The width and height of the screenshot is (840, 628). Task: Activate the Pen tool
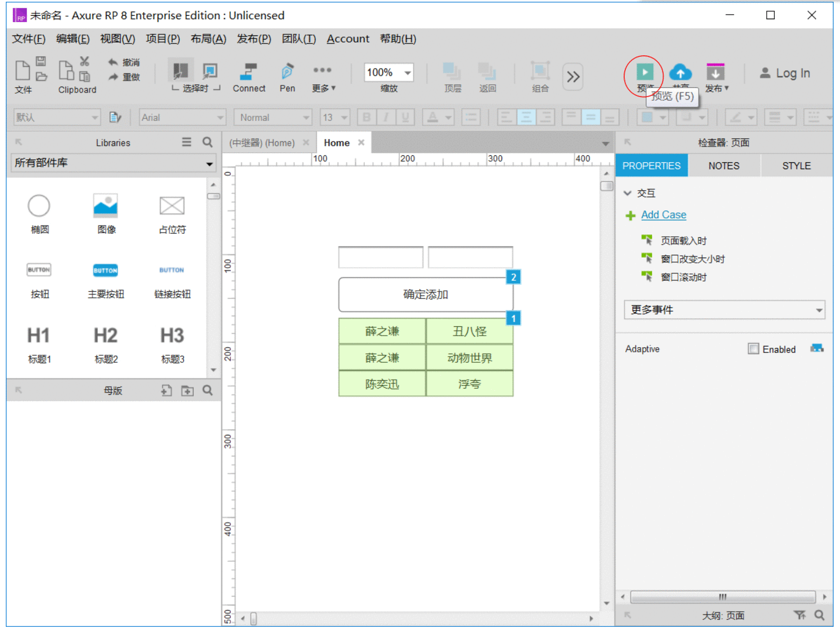287,77
